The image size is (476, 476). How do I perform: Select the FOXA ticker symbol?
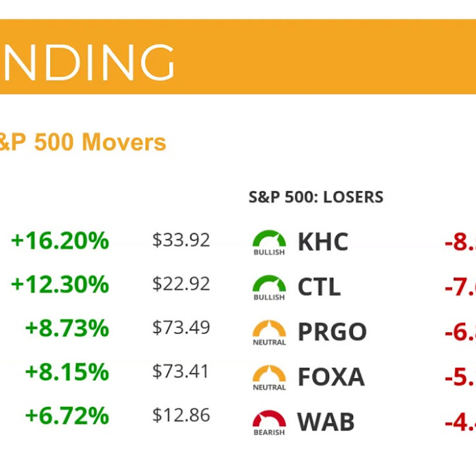(x=331, y=376)
